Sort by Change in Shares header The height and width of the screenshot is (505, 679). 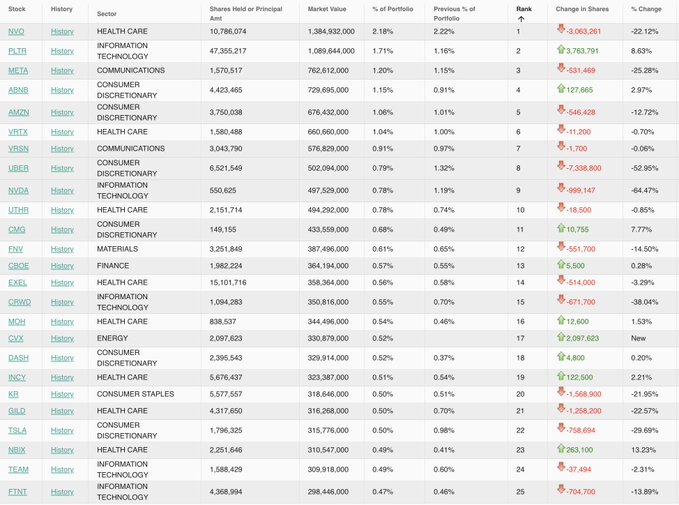[582, 9]
